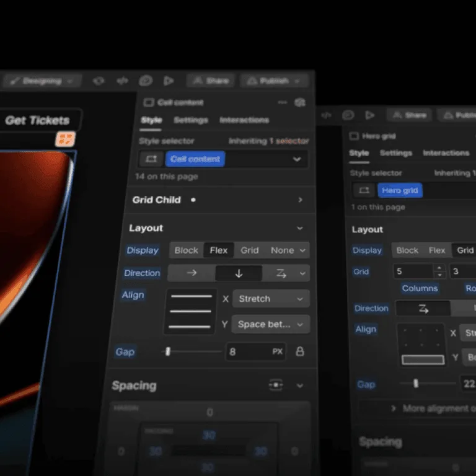Image resolution: width=476 pixels, height=476 pixels.
Task: Set display to Flex in Cell content panel
Action: tap(219, 250)
